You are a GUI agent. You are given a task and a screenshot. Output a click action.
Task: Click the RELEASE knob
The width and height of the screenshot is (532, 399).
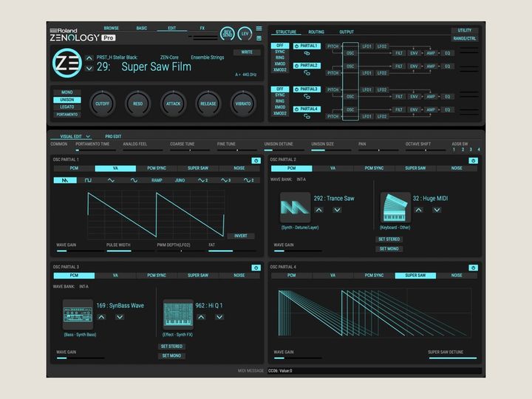208,103
